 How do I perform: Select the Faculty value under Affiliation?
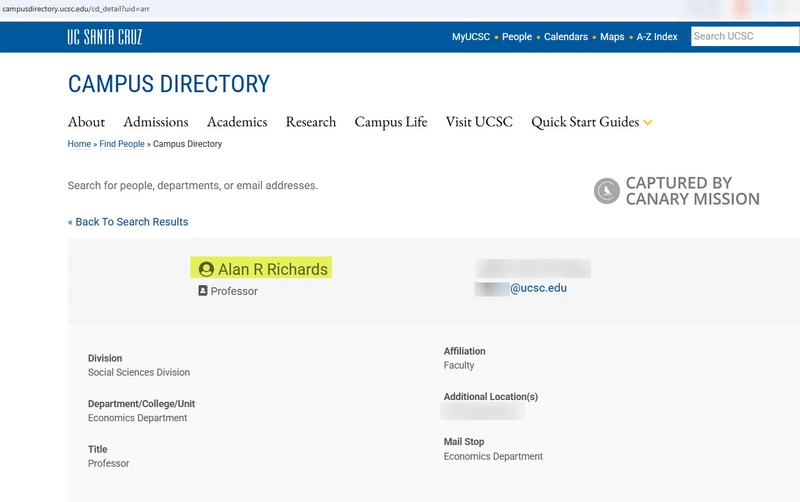[459, 365]
